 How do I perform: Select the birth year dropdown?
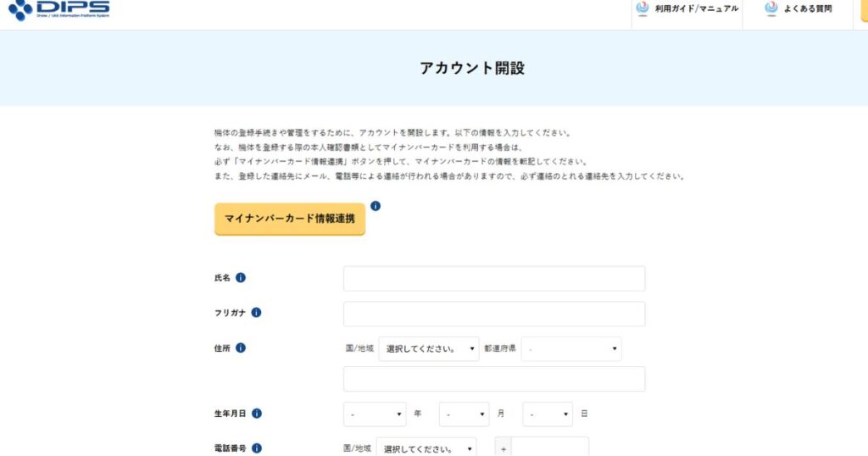click(375, 414)
